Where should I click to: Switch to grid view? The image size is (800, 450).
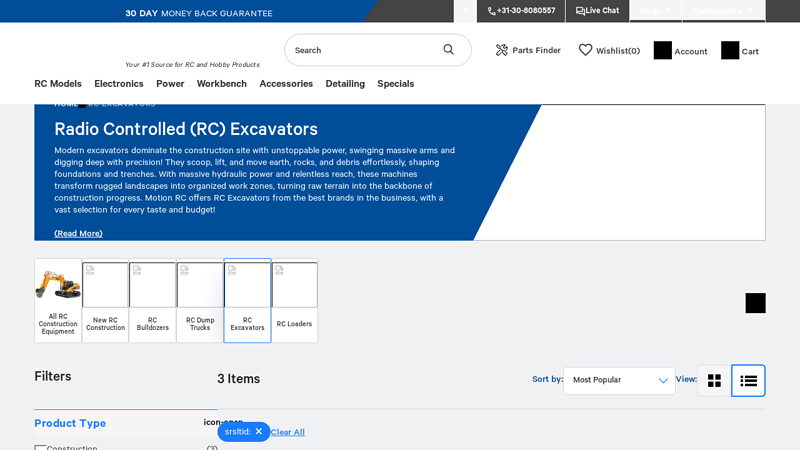714,381
